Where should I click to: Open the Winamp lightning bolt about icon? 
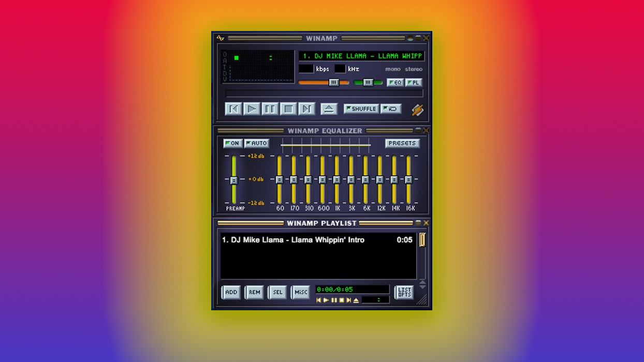[417, 110]
